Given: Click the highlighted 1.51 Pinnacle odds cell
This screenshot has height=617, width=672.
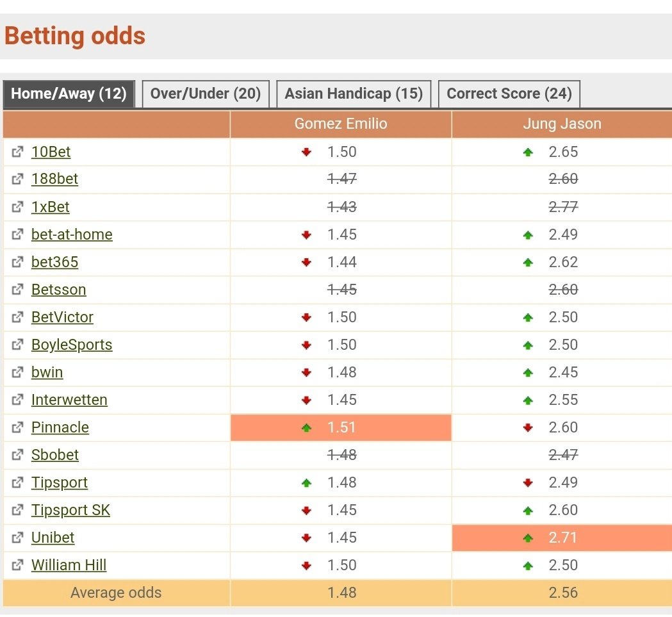Looking at the screenshot, I should 341,428.
